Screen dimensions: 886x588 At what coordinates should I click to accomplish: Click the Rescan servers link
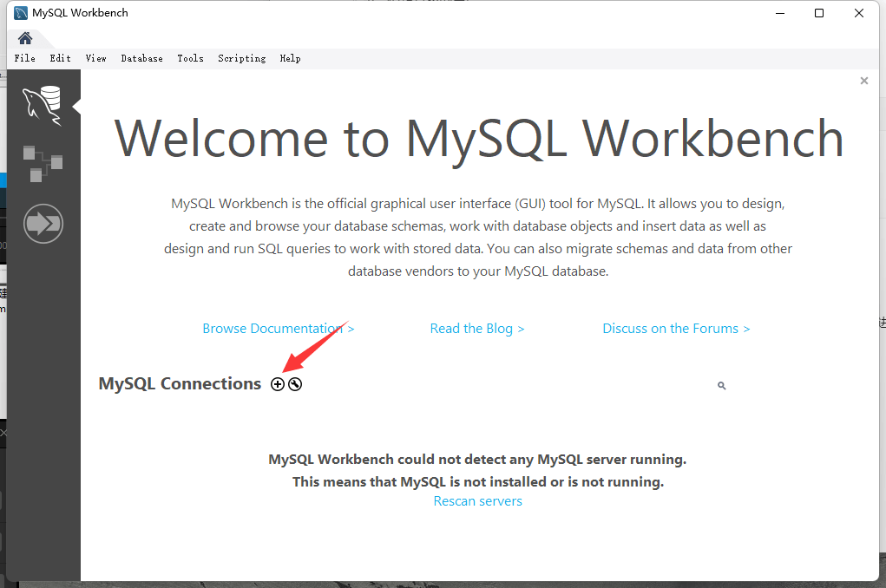(x=478, y=501)
